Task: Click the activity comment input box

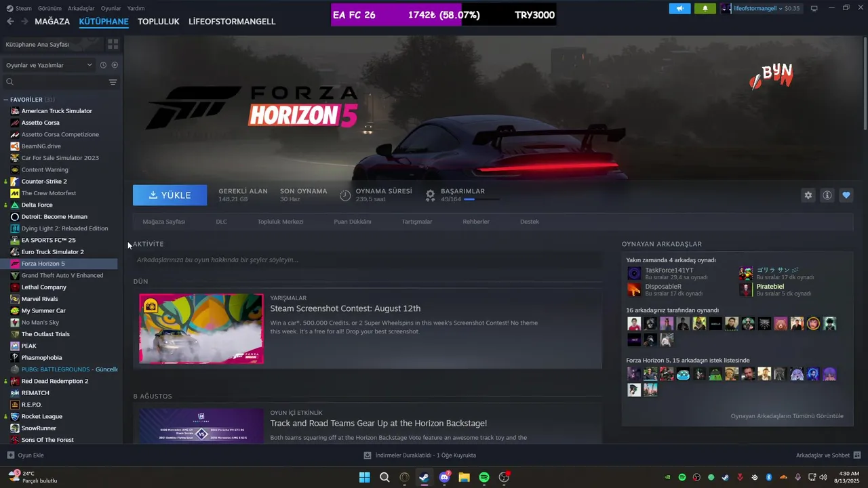Action: pyautogui.click(x=368, y=260)
